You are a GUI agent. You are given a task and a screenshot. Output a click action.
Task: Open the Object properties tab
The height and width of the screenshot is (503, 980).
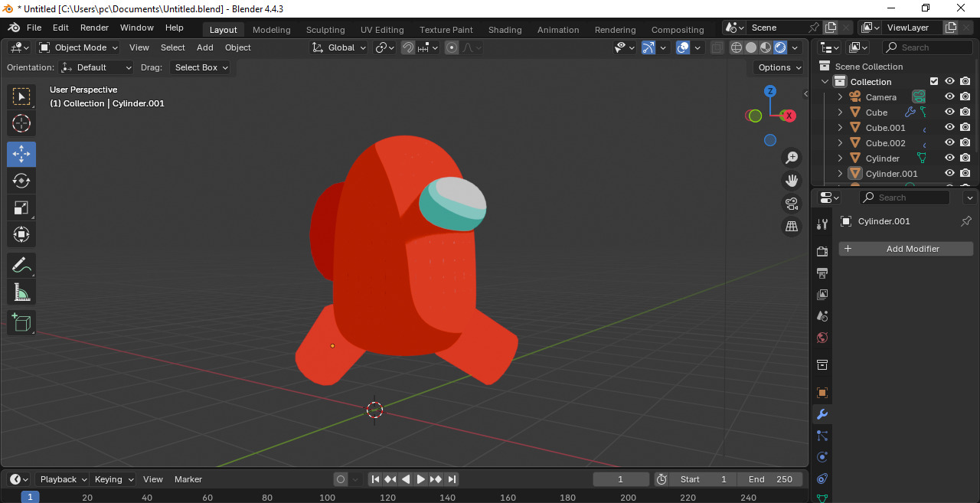822,393
